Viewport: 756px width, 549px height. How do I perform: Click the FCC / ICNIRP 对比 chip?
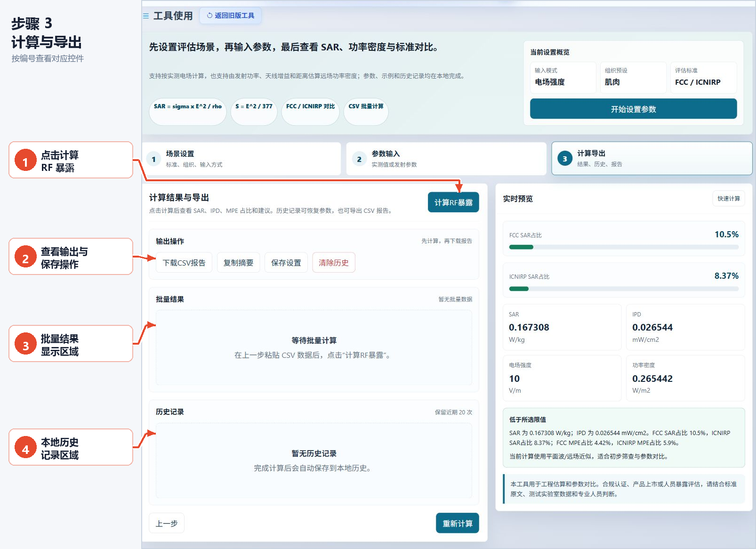pyautogui.click(x=310, y=112)
